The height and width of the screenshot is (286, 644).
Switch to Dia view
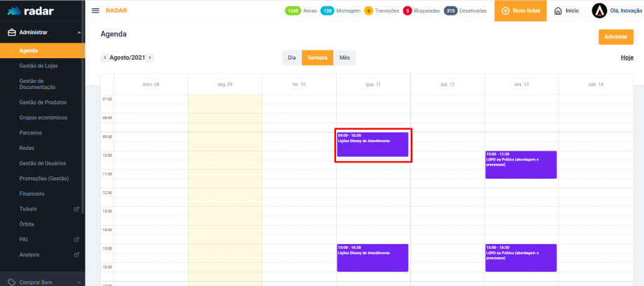click(292, 57)
